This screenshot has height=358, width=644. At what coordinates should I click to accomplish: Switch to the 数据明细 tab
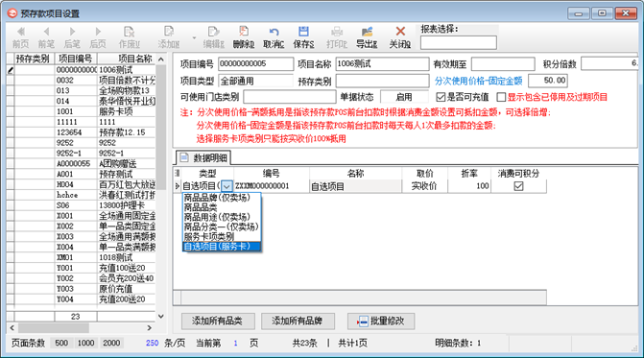203,158
